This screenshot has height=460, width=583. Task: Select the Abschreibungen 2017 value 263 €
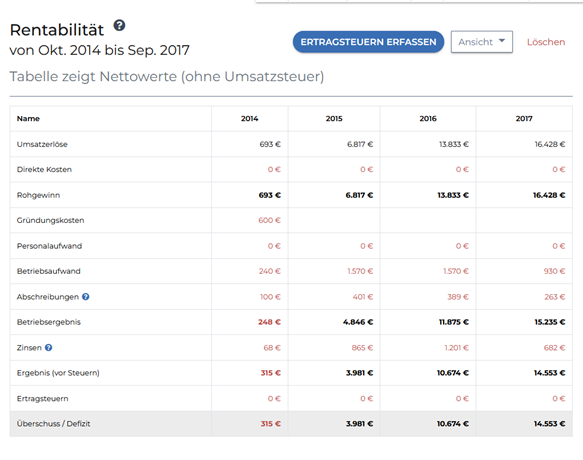pos(554,297)
